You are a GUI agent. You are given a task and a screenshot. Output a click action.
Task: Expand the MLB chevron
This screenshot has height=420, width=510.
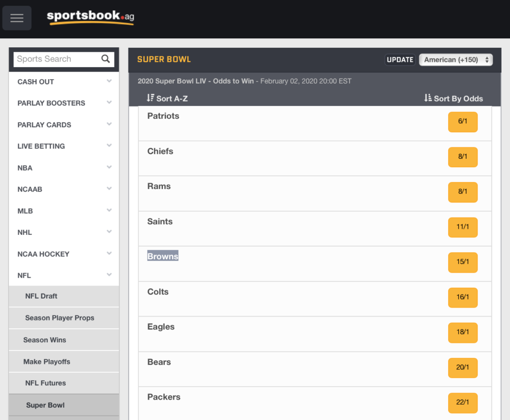click(109, 210)
